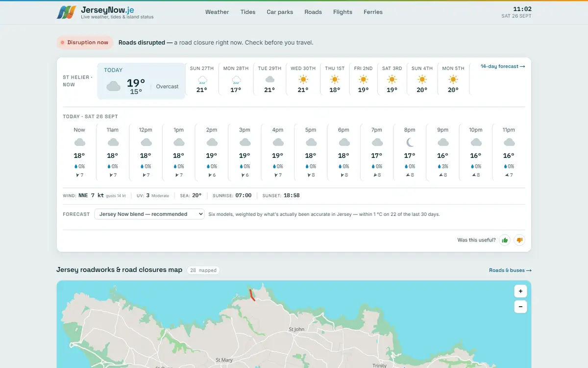Viewport: 588px width, 368px height.
Task: Click the sunrise 07:00 value
Action: click(244, 195)
